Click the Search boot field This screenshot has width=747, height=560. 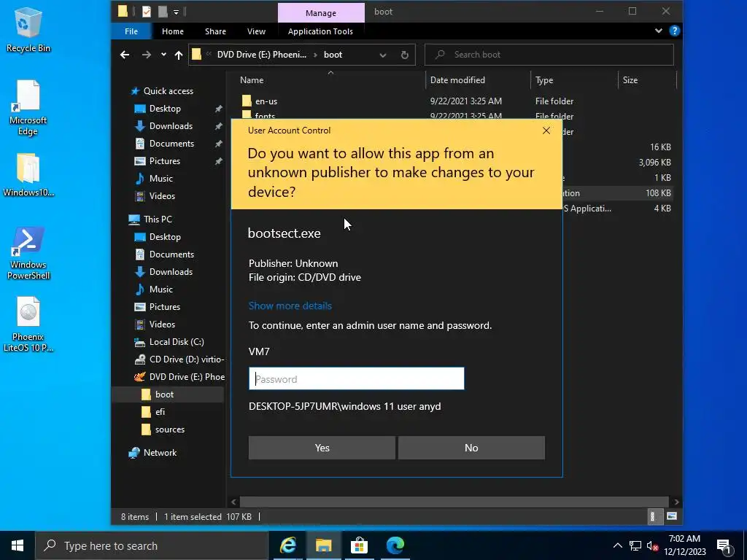[549, 55]
